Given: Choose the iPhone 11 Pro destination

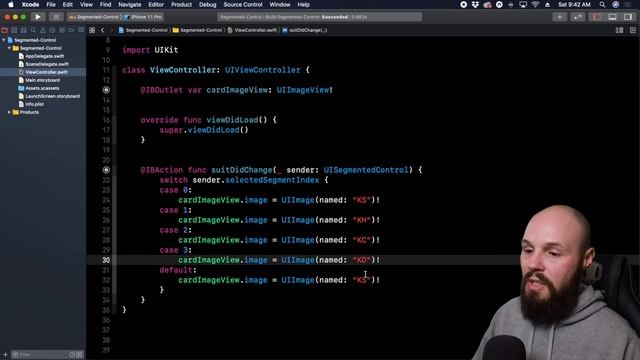Looking at the screenshot, I should point(143,17).
